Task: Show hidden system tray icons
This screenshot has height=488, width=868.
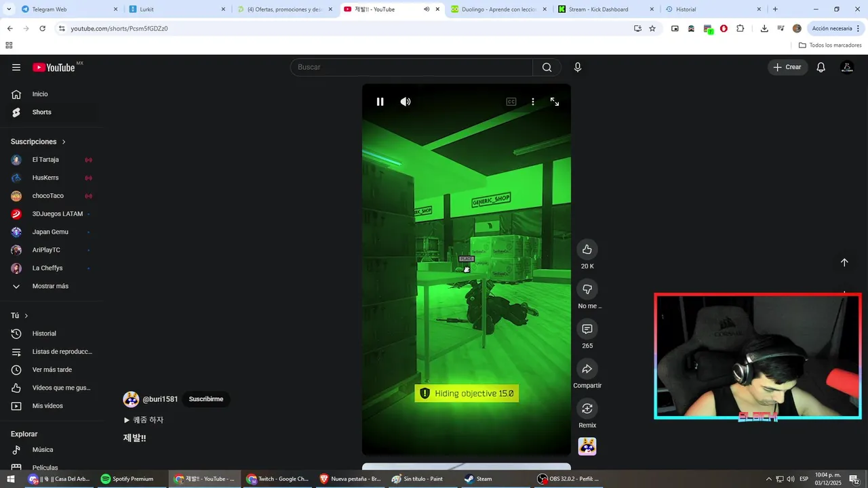Action: click(768, 479)
